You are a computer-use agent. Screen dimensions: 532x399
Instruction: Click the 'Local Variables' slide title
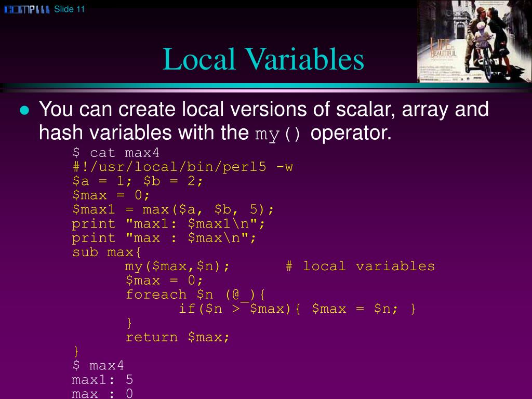tap(263, 59)
